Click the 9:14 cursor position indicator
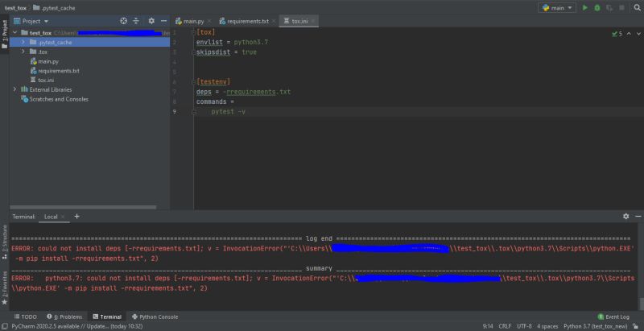 tap(488, 326)
